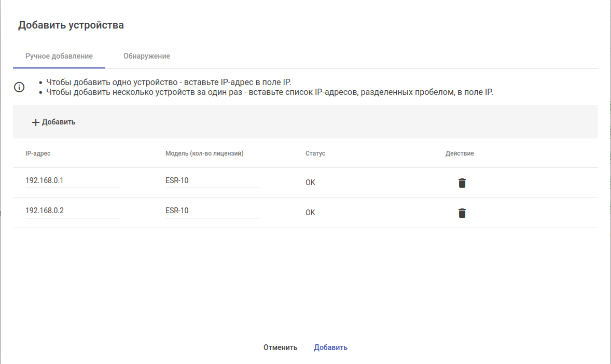Focus the IP field containing 192.168.0.1

pyautogui.click(x=72, y=181)
